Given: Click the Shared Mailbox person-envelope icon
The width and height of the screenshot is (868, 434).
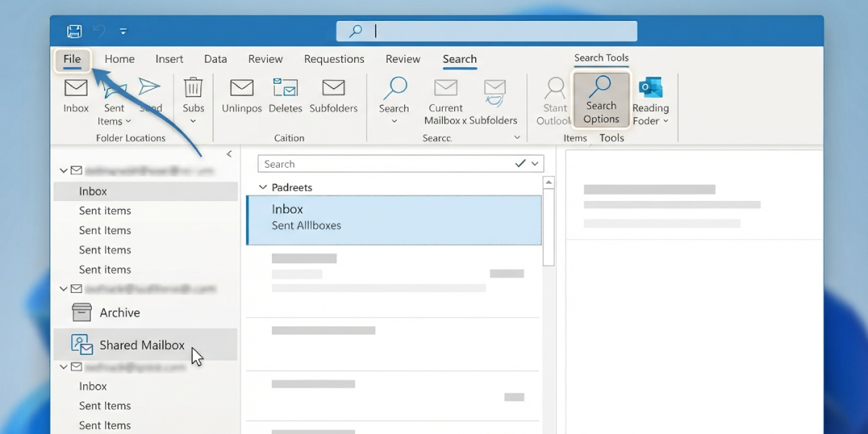Looking at the screenshot, I should click(82, 345).
